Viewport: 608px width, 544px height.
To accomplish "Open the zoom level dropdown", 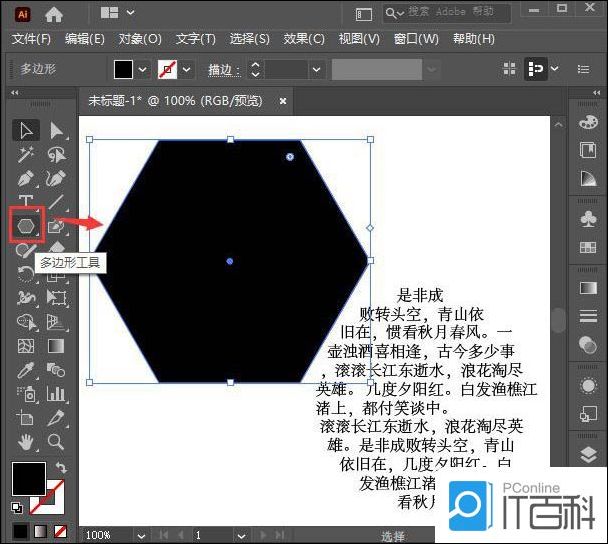I will coord(142,536).
